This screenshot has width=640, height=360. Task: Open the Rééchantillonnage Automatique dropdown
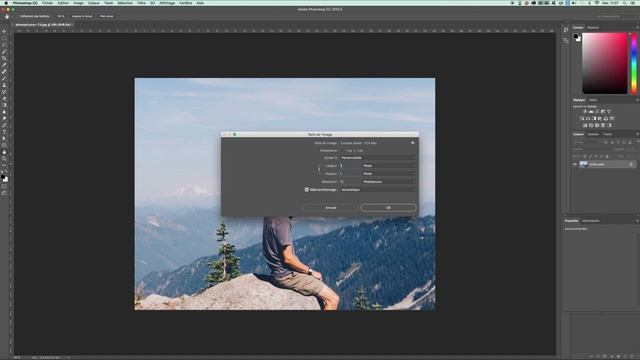point(378,190)
